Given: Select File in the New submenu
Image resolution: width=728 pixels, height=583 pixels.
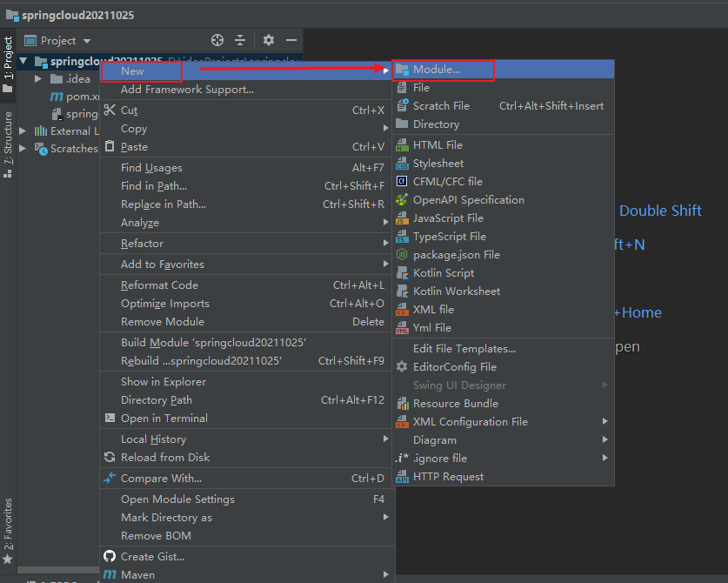Looking at the screenshot, I should [504, 87].
